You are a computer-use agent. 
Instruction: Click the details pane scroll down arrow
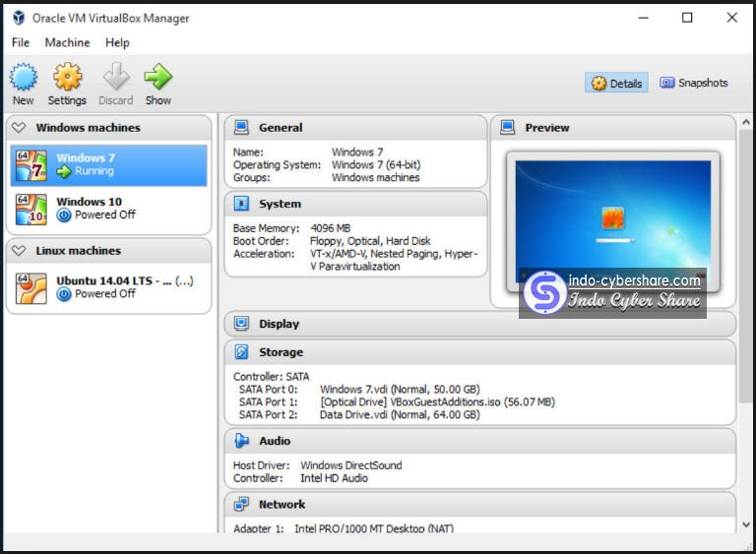(746, 524)
